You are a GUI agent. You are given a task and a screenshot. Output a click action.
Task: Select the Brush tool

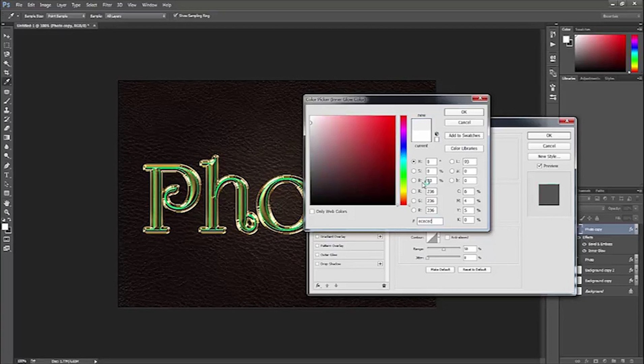pyautogui.click(x=7, y=101)
